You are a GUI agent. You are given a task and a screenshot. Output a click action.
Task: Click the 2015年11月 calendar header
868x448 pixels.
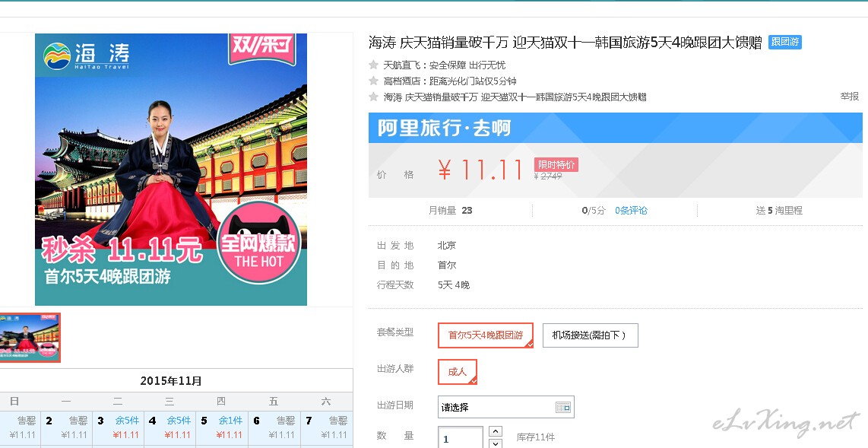171,380
